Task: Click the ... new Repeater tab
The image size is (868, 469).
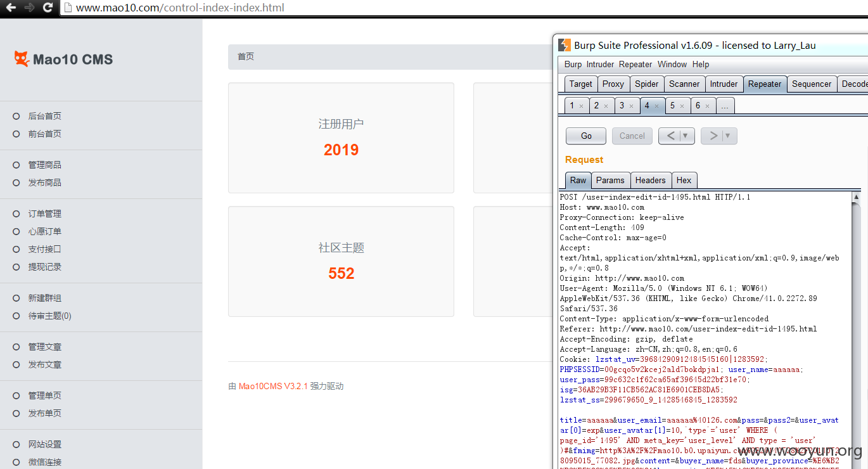Action: 725,106
